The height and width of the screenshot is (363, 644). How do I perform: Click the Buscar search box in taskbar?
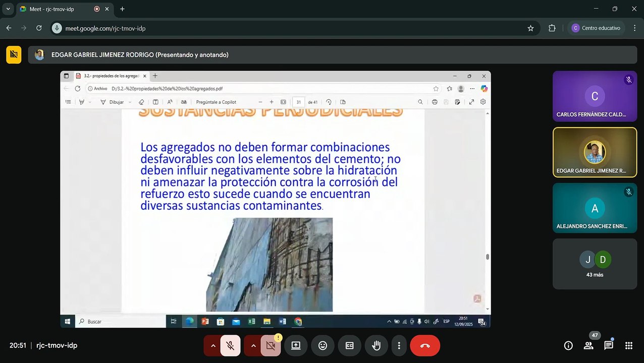tap(121, 321)
